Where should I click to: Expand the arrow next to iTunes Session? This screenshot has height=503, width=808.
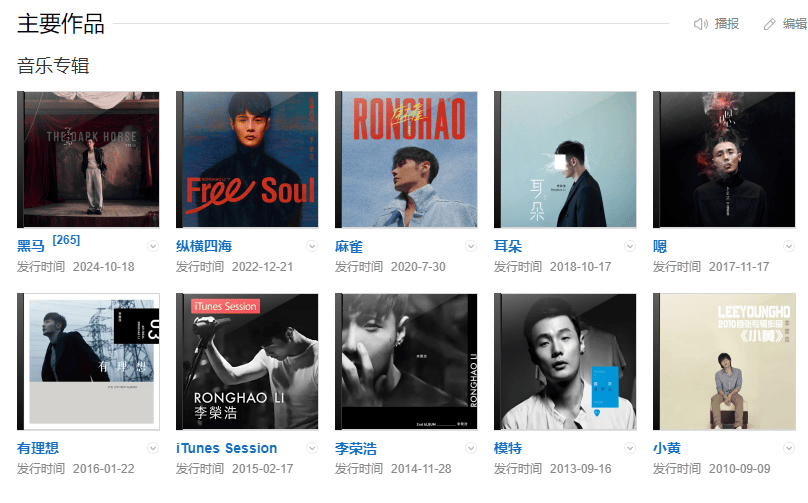click(x=312, y=448)
